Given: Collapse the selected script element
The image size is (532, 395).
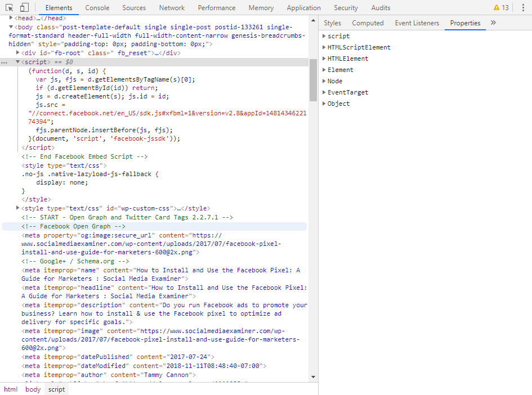Looking at the screenshot, I should pyautogui.click(x=18, y=62).
